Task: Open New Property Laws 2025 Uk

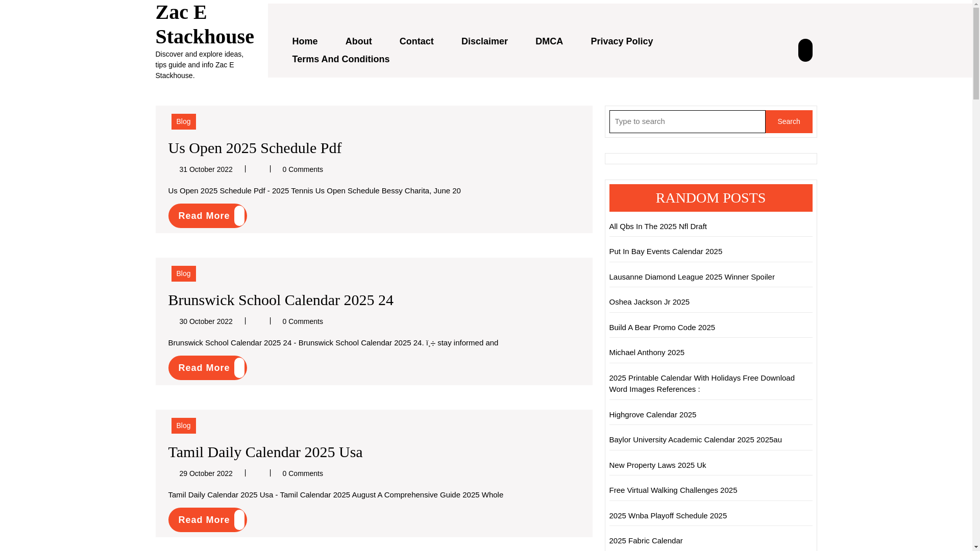Action: 657,465
